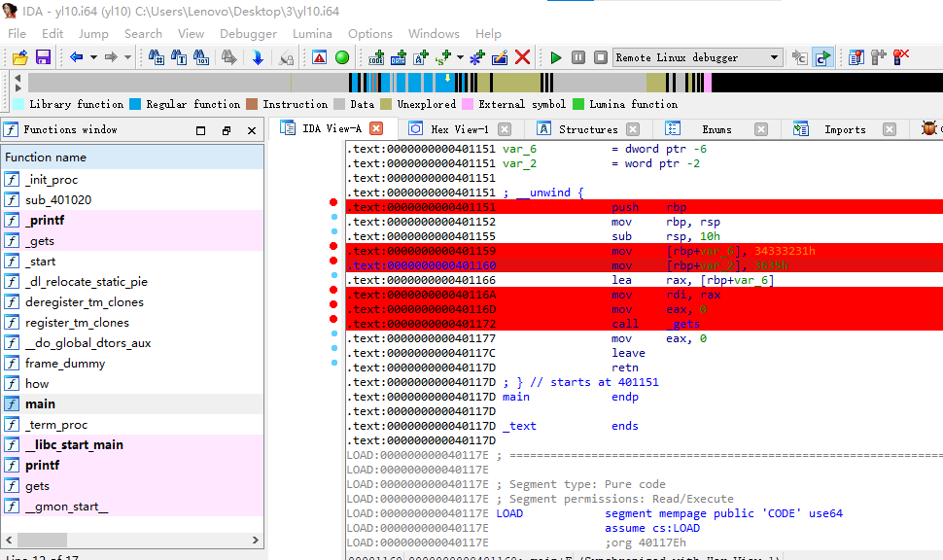The height and width of the screenshot is (560, 943).
Task: Toggle breakpoint dot at address 401151
Action: click(333, 202)
